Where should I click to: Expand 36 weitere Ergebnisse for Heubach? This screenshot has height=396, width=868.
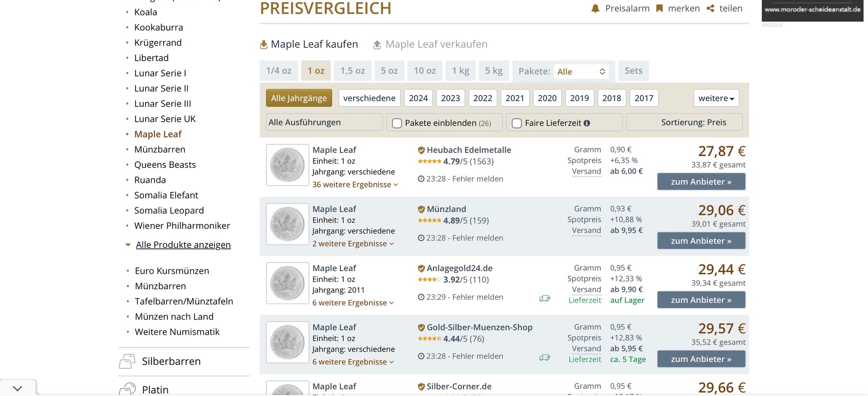click(x=355, y=185)
